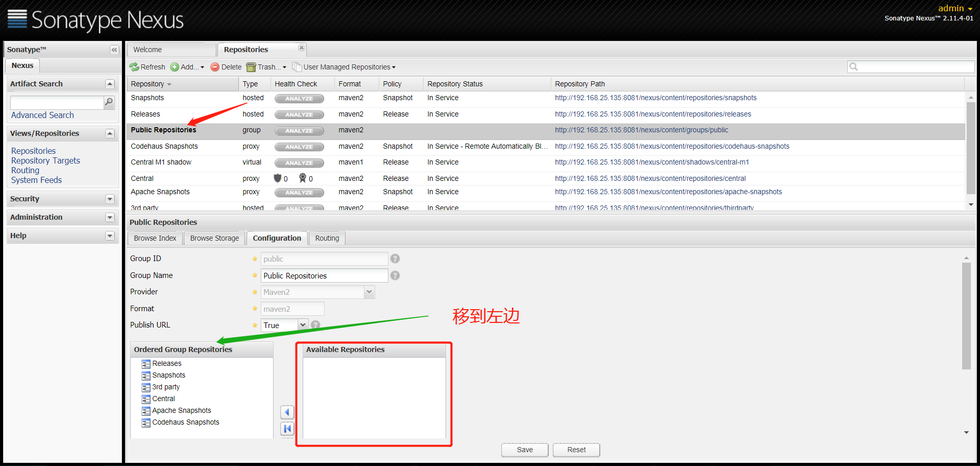Click the Group Name input field

click(324, 276)
